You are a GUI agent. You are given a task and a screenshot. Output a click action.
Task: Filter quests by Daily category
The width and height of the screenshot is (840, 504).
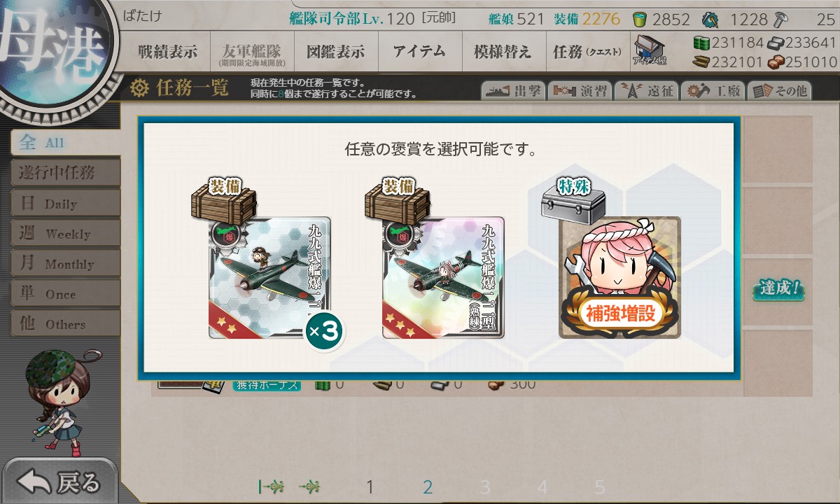point(65,204)
